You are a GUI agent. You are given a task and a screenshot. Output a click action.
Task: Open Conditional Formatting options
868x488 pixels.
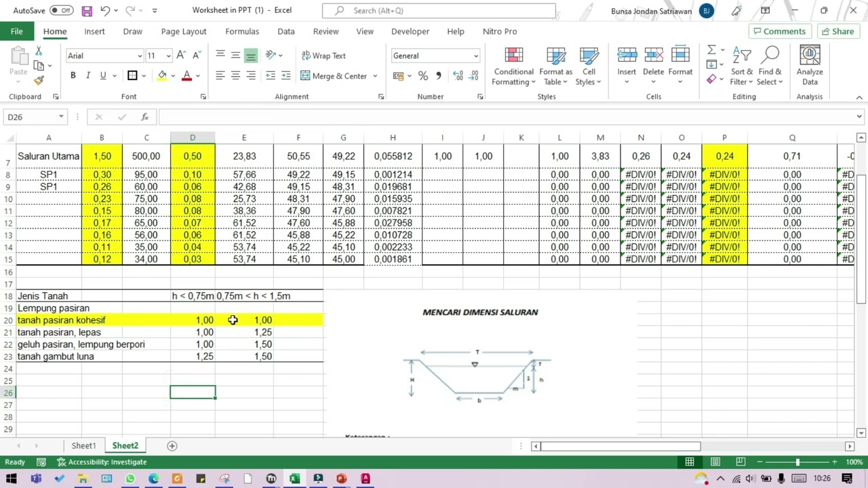[x=514, y=66]
